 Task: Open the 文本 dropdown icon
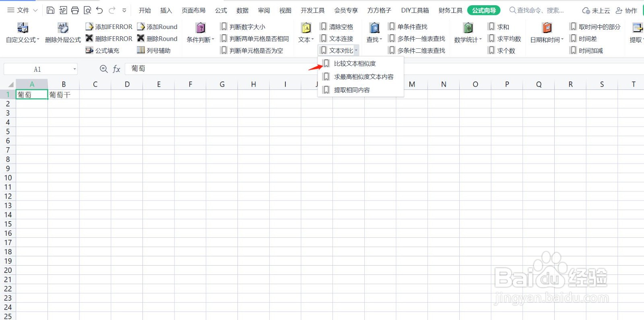306,28
